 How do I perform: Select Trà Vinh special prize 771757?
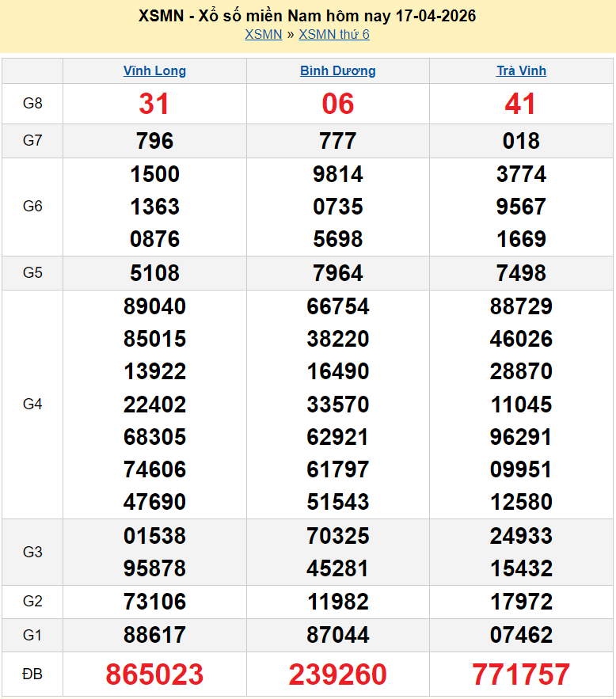click(520, 674)
